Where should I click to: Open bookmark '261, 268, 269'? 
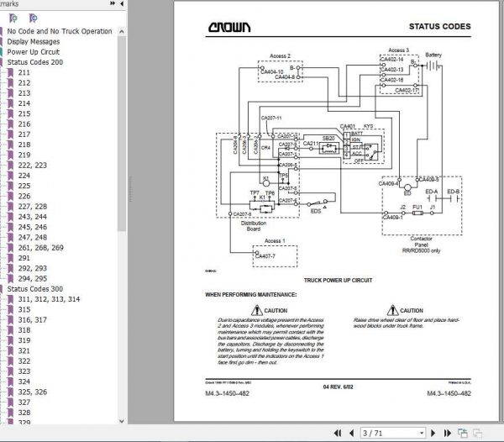[41, 248]
